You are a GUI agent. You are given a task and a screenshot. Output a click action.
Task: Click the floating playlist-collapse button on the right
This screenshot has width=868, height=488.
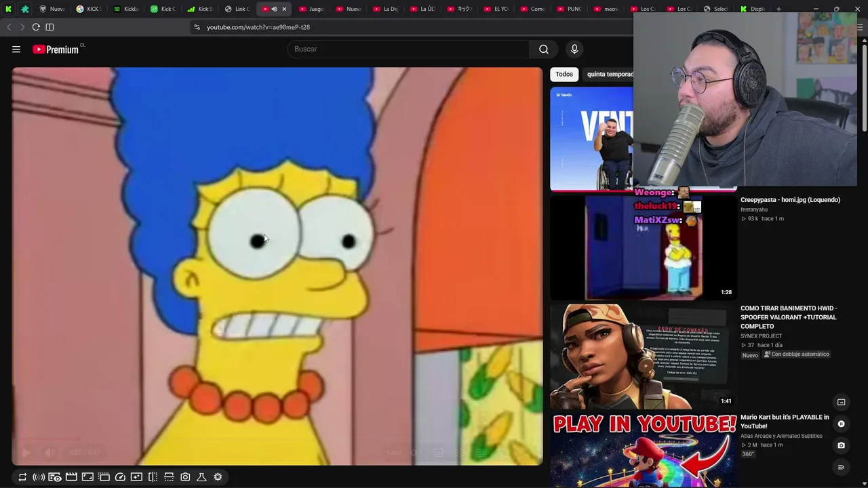(841, 467)
